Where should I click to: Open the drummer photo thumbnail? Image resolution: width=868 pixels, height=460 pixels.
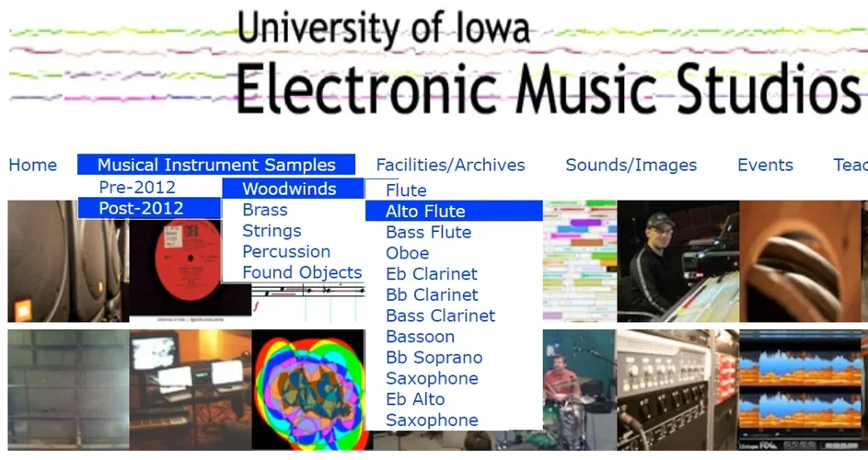579,390
